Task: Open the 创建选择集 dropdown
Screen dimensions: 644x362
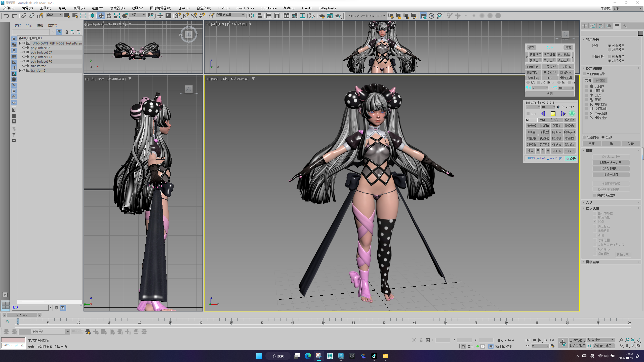Action: point(243,15)
